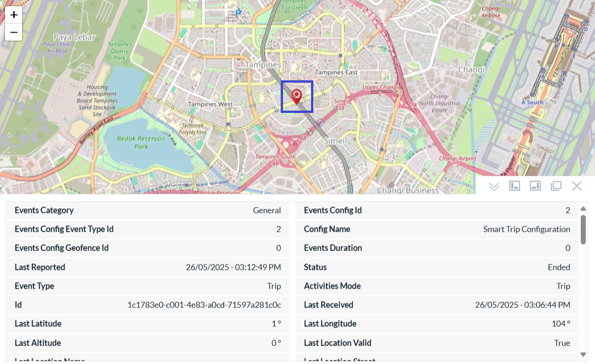
Task: Click the Smart Trip Configuration config name
Action: [527, 229]
